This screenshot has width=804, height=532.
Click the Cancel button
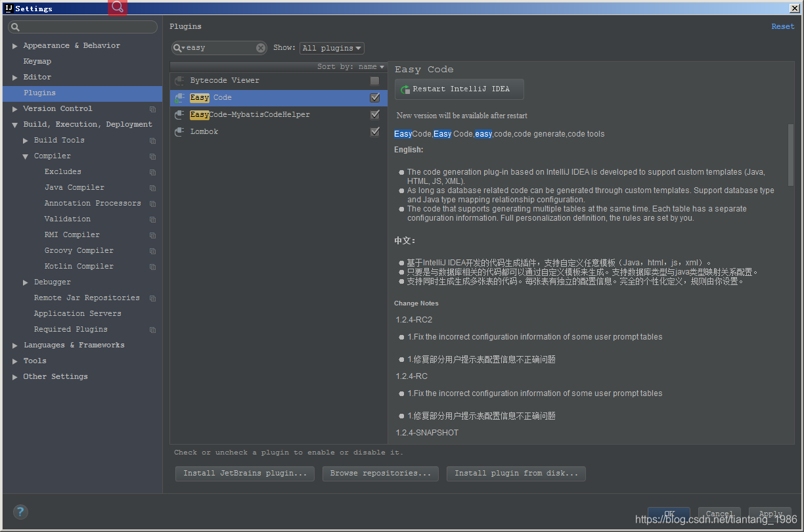tap(719, 514)
